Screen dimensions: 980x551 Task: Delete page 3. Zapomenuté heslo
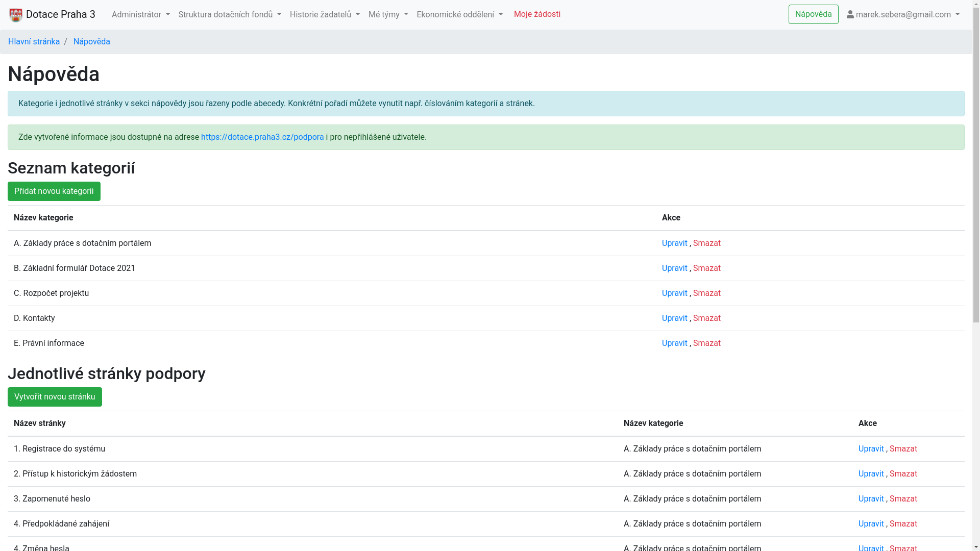[903, 499]
